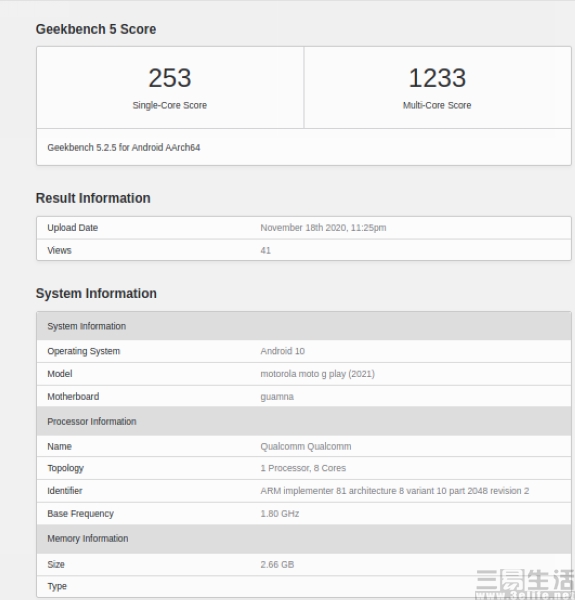This screenshot has height=600, width=575.
Task: Click the processor 'Name' label
Action: [59, 446]
